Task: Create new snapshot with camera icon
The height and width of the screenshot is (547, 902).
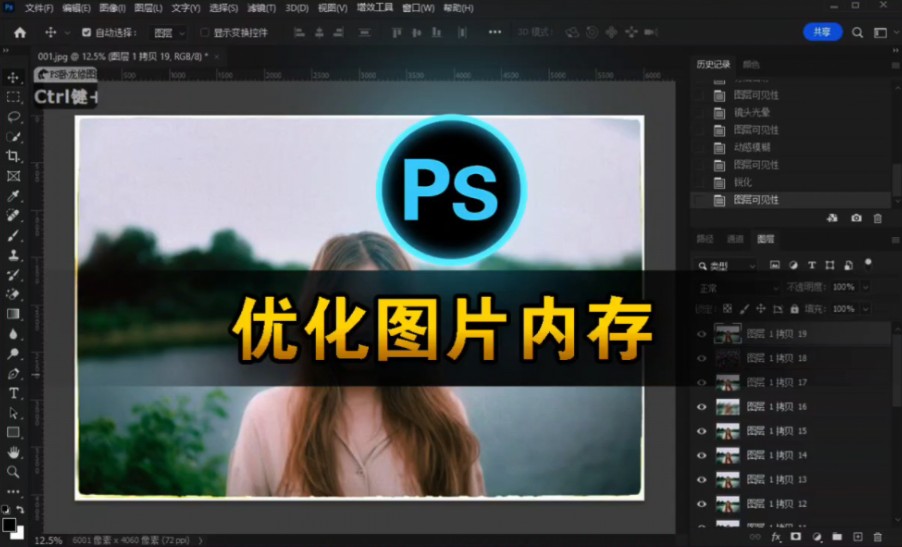Action: click(x=856, y=218)
